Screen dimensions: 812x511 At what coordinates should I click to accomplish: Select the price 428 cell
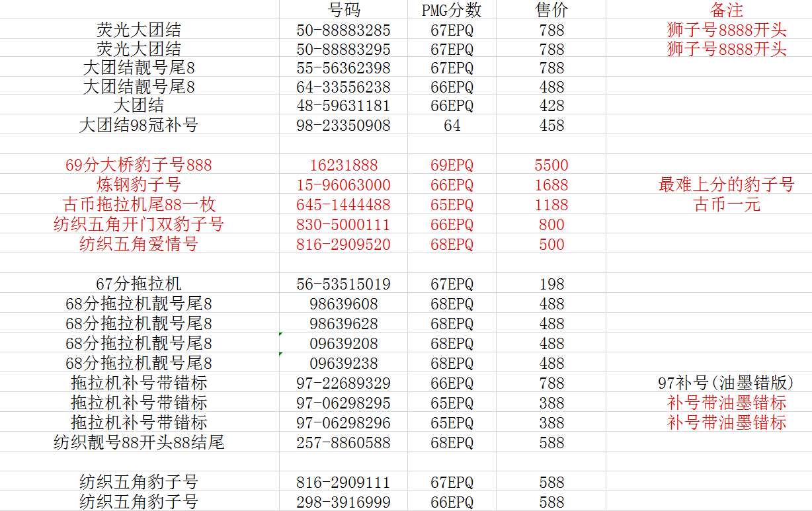551,105
